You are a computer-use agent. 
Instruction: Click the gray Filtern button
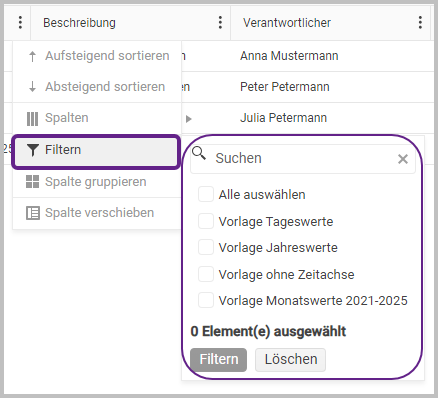(219, 360)
